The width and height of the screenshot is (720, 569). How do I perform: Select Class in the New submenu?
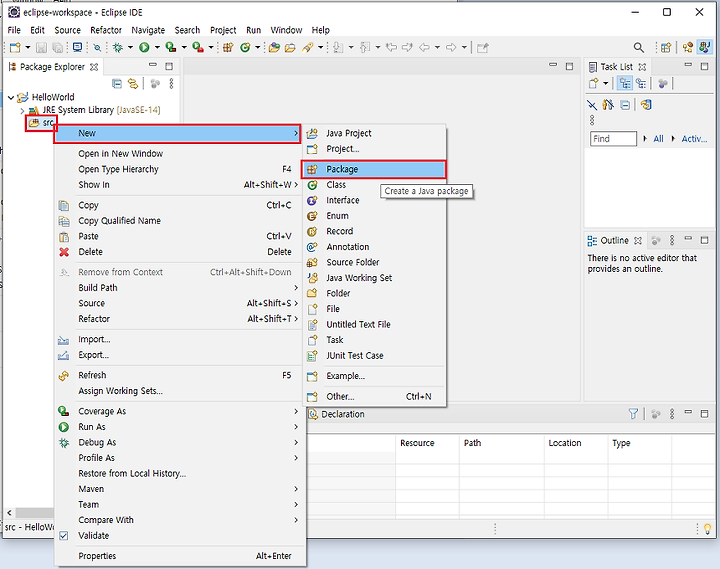pyautogui.click(x=373, y=185)
